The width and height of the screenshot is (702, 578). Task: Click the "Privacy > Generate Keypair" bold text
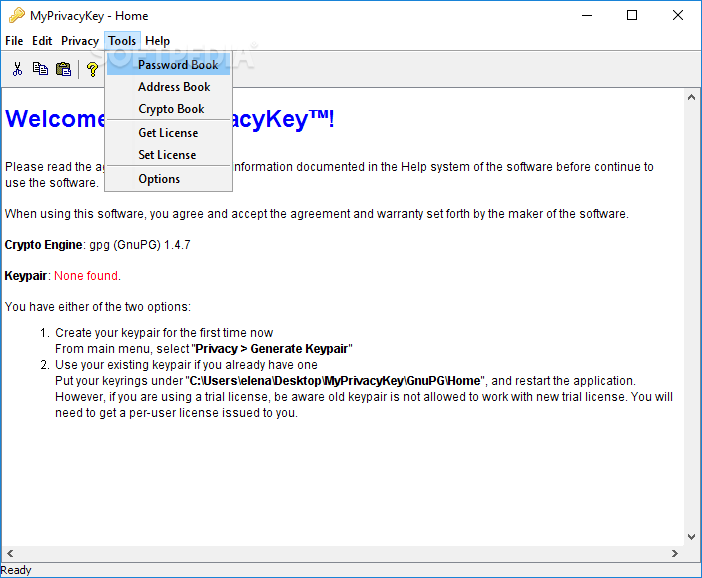271,349
